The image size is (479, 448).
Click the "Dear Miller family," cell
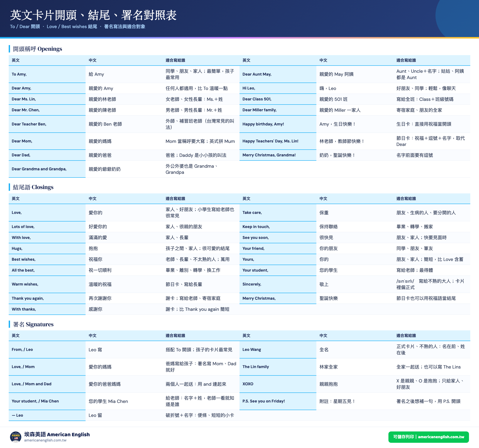(x=278, y=110)
